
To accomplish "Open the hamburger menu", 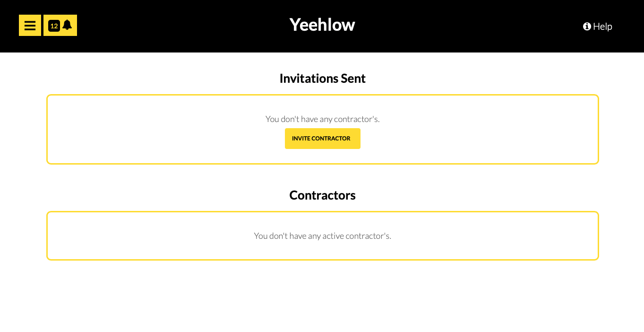I will [x=30, y=26].
